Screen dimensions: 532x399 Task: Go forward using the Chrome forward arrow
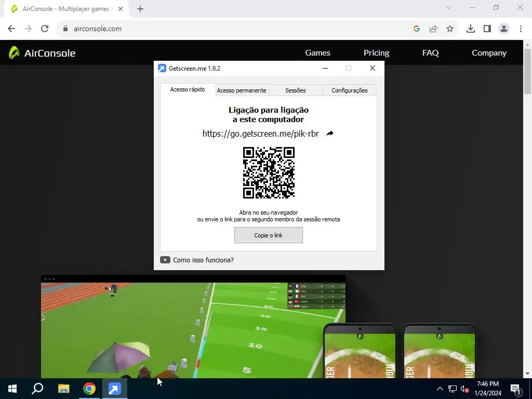28,29
